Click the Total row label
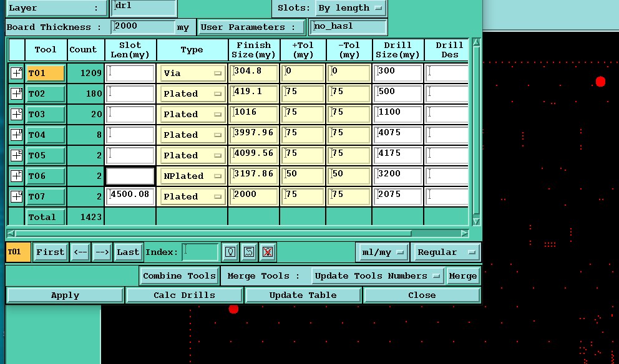This screenshot has width=619, height=364. pos(46,217)
